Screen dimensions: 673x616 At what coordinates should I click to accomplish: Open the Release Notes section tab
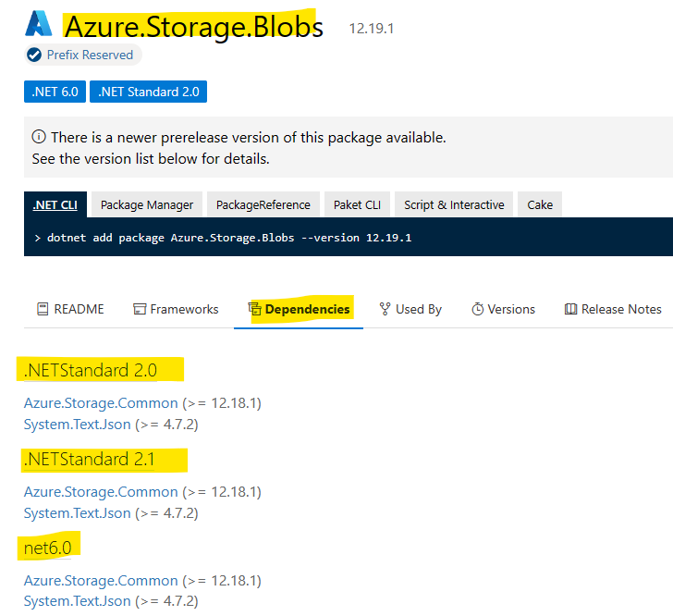point(613,309)
